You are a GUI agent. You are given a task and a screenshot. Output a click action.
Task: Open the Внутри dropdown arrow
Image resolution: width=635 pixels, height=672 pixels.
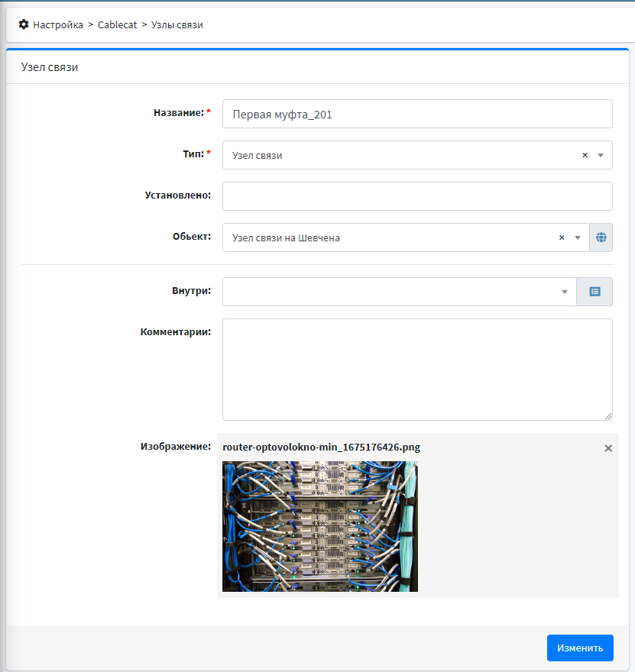click(564, 292)
